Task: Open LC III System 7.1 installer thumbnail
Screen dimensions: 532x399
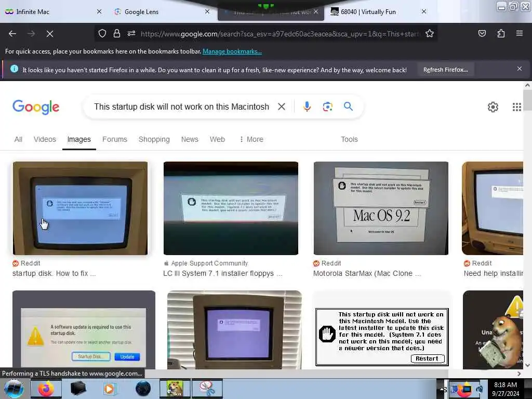Action: (231, 208)
